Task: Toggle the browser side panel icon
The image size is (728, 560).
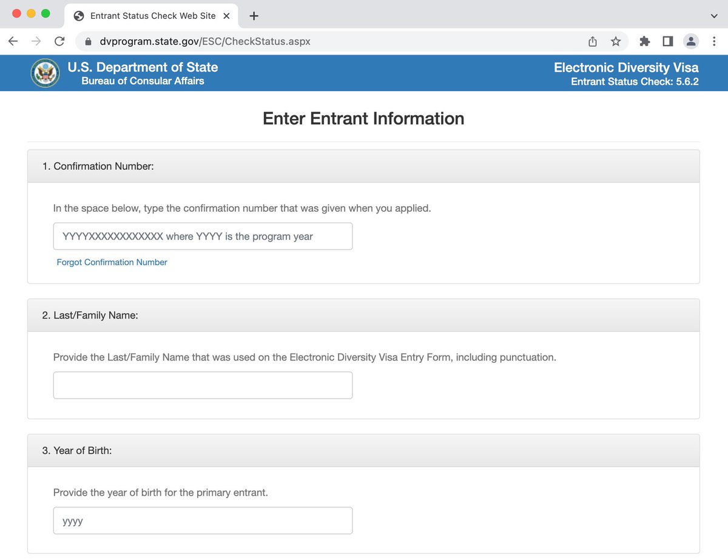Action: pos(668,41)
